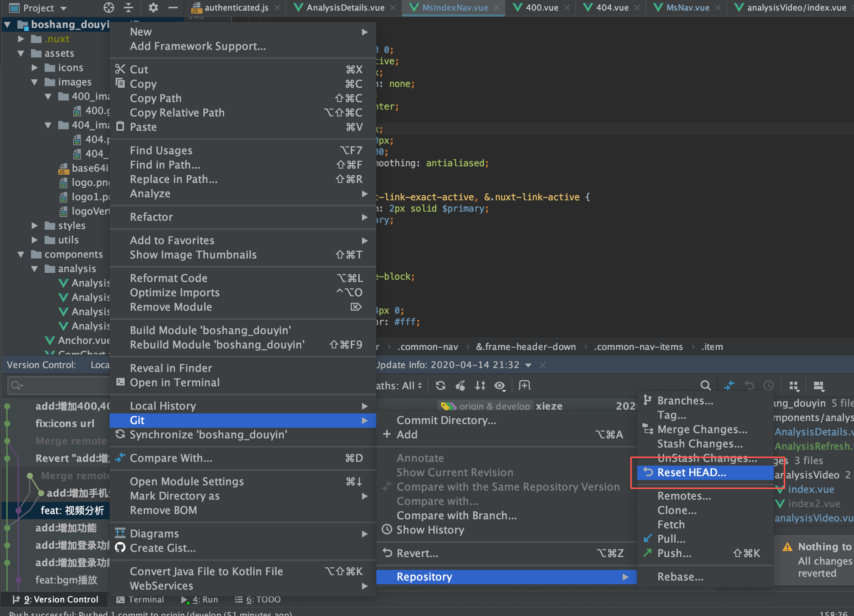Click the Refresh icon in Log toolbar

[440, 385]
